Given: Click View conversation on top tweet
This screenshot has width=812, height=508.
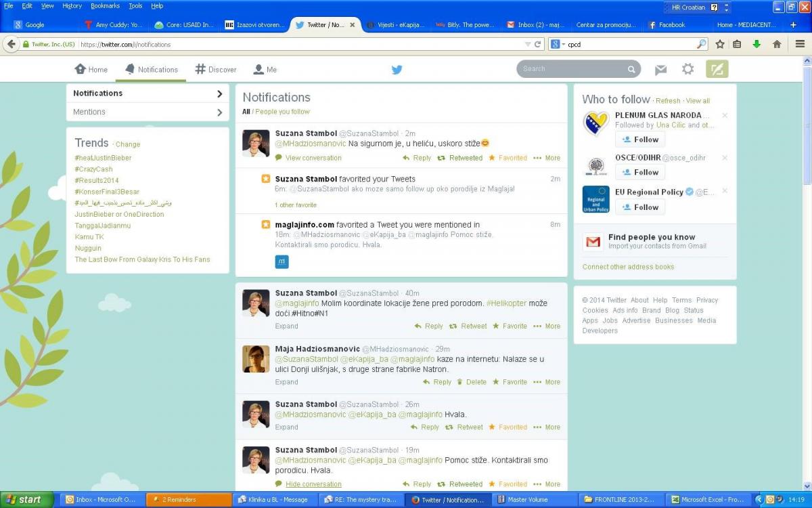Looking at the screenshot, I should point(313,158).
